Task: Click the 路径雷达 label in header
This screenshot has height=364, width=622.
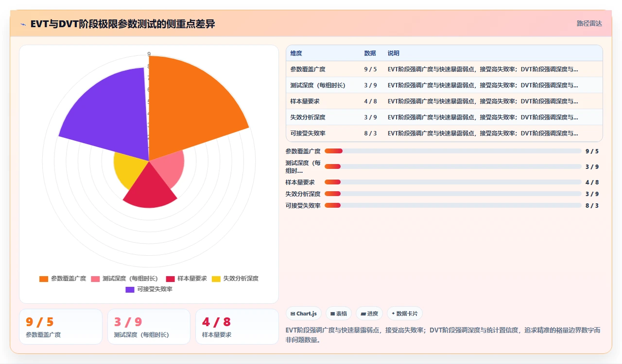Action: click(x=589, y=23)
